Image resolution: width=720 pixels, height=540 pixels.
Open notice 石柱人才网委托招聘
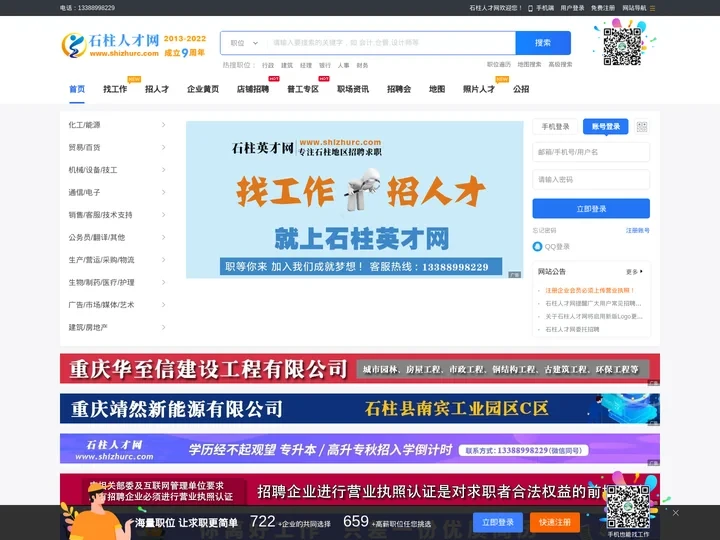(x=572, y=329)
